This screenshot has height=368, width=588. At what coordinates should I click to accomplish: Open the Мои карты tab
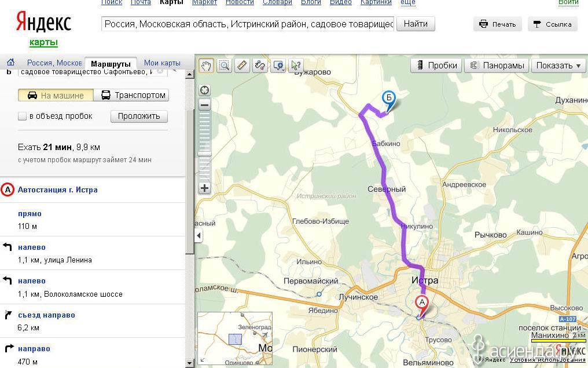click(x=162, y=63)
